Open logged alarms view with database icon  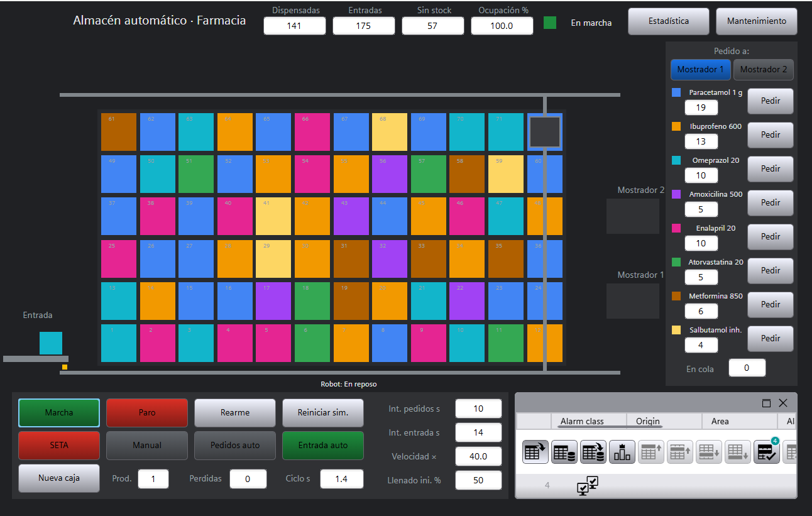pyautogui.click(x=564, y=452)
